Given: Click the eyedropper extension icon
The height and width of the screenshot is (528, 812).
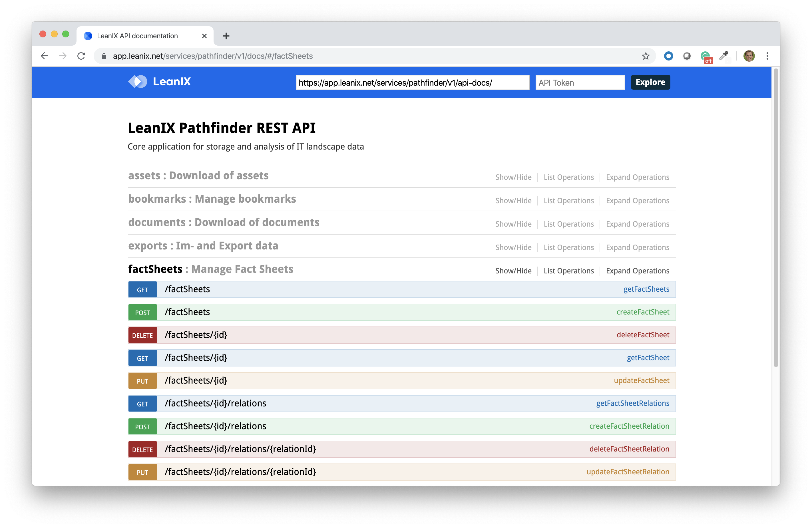Looking at the screenshot, I should click(724, 56).
